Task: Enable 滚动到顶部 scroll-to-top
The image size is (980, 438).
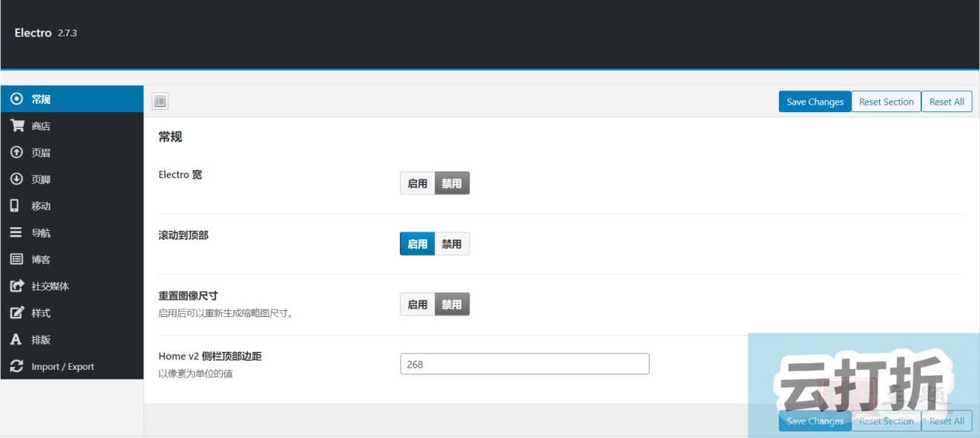Action: tap(418, 244)
